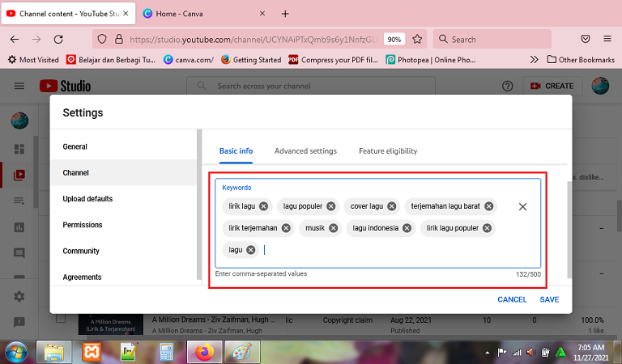Reload the page with the refresh icon
Viewport: 622px width, 364px height.
(x=58, y=39)
